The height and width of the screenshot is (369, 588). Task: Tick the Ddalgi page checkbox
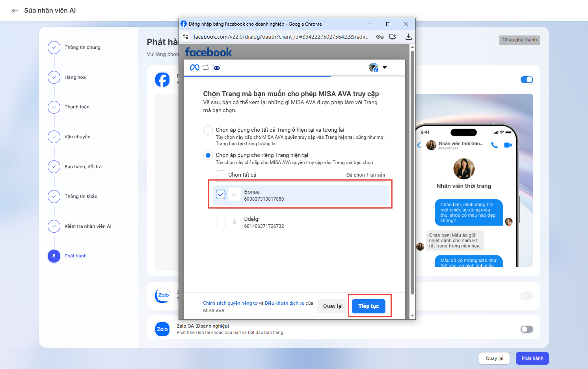[x=221, y=222]
